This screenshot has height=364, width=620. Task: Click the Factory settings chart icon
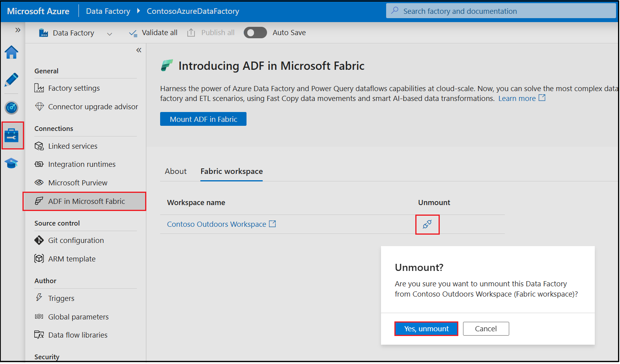point(39,88)
